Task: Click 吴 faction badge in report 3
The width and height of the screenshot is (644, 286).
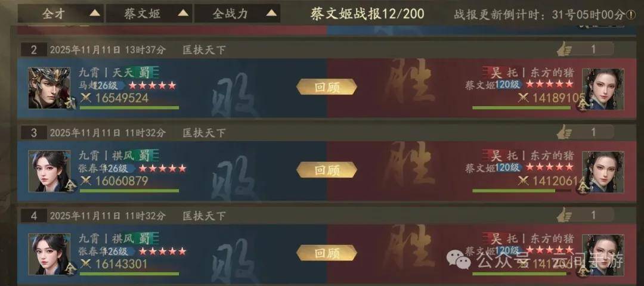Action: (x=497, y=156)
